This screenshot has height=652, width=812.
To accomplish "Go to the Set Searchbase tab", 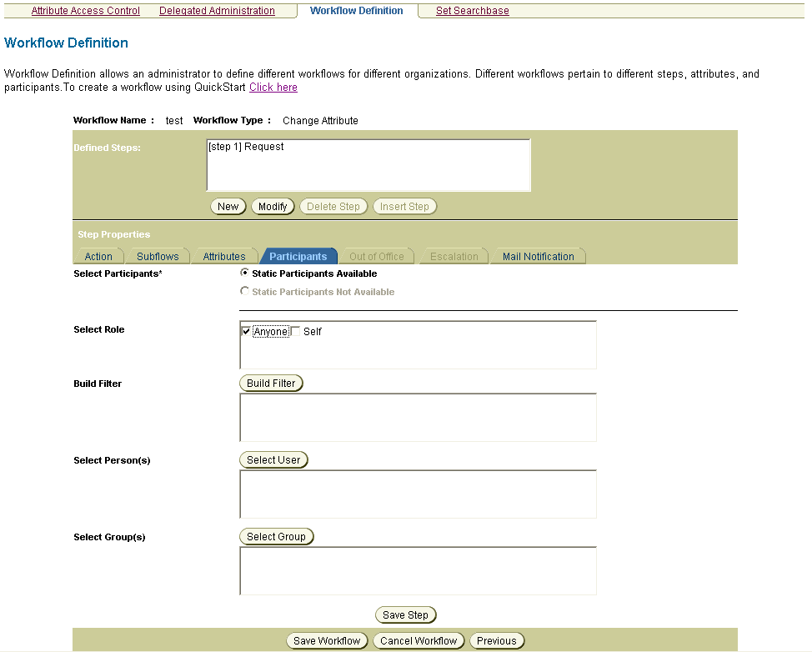I will click(x=473, y=10).
